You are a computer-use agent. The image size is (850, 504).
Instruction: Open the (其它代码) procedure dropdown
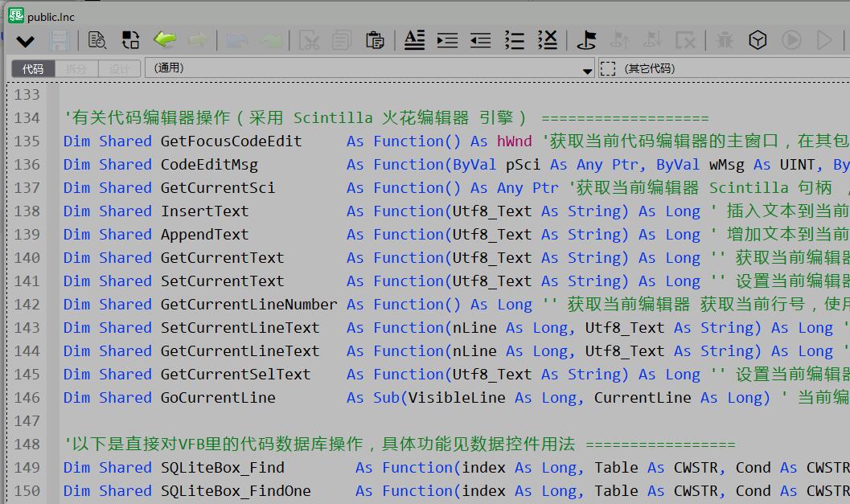point(724,69)
